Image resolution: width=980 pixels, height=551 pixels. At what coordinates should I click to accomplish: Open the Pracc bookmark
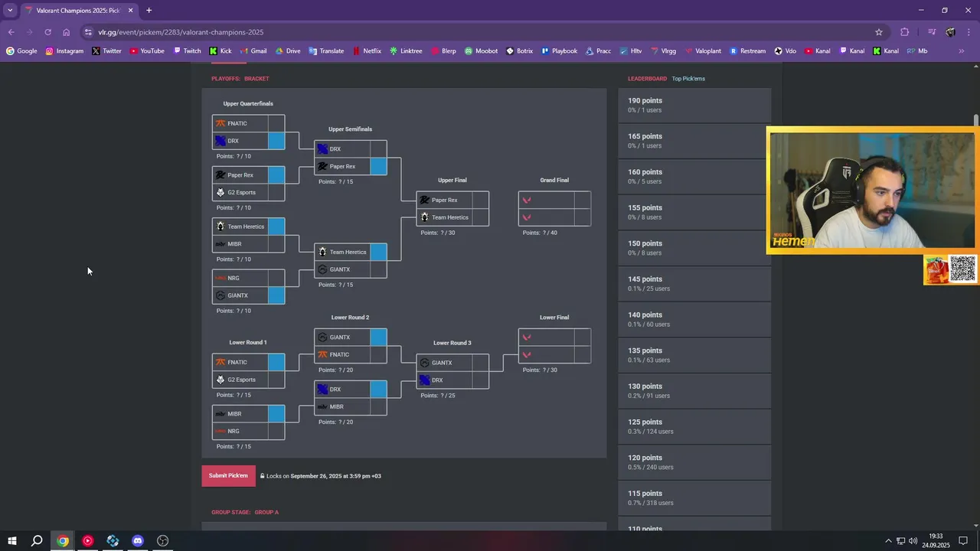598,51
